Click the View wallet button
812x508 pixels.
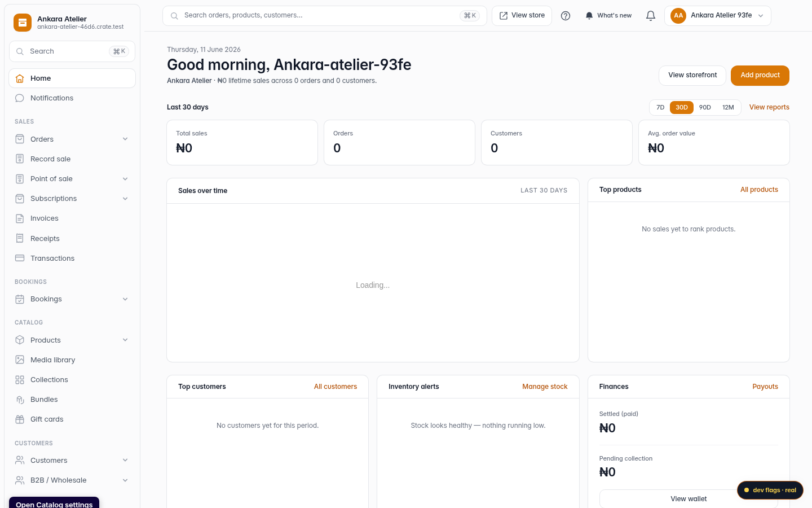[689, 499]
